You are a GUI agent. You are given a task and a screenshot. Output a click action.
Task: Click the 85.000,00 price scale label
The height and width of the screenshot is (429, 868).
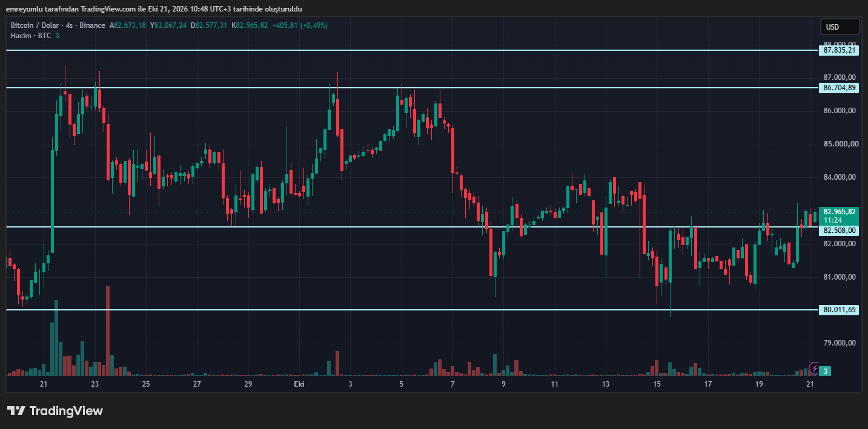click(x=840, y=144)
